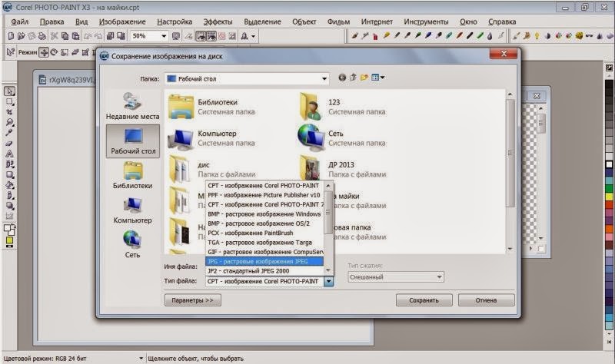Select the Zoom magnifier tool
The width and height of the screenshot is (615, 364).
[x=10, y=123]
